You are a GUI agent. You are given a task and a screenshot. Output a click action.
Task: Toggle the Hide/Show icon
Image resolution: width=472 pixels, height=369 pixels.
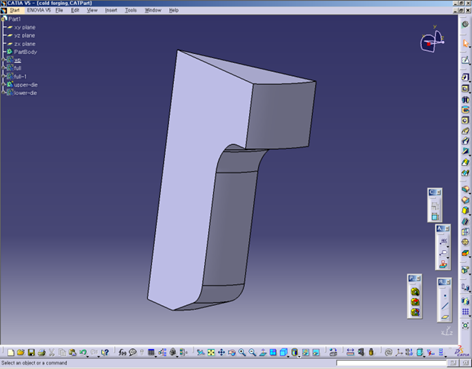pos(306,352)
